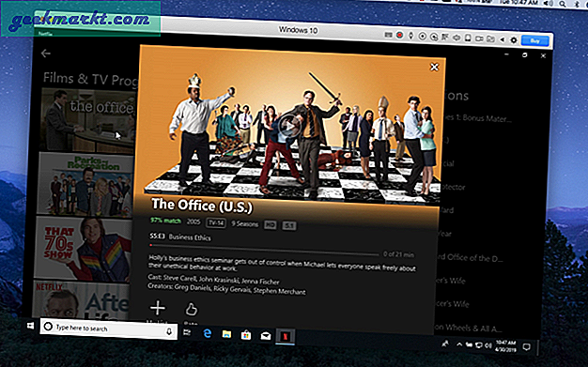Close The Office details popup
The height and width of the screenshot is (367, 588).
434,67
